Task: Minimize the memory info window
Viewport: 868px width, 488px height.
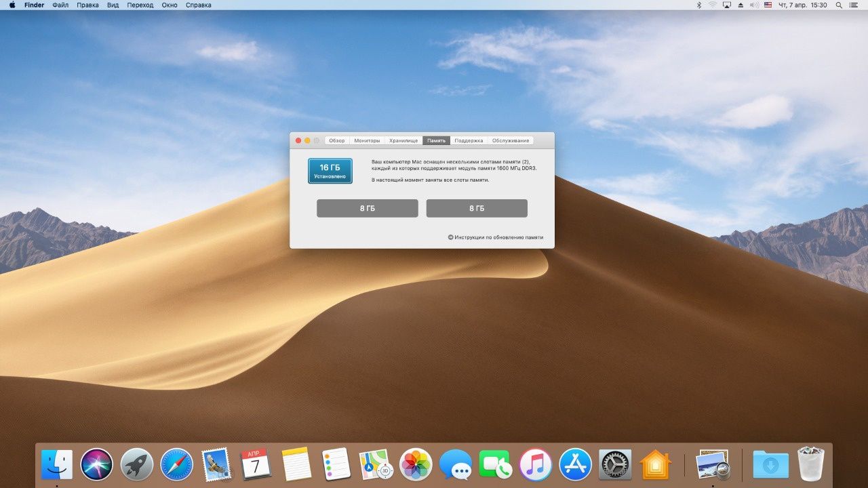Action: click(307, 140)
